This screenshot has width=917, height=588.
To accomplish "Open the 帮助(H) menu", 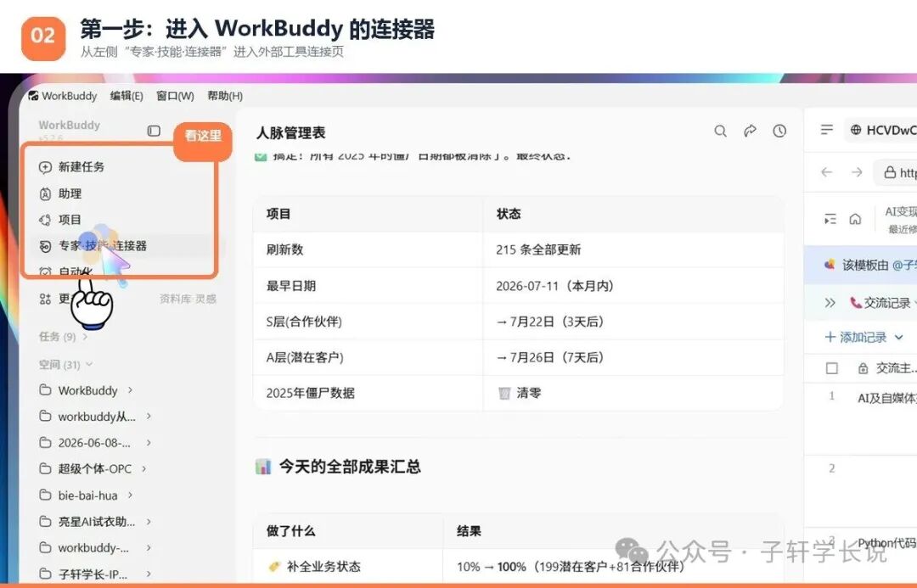I will pyautogui.click(x=225, y=96).
